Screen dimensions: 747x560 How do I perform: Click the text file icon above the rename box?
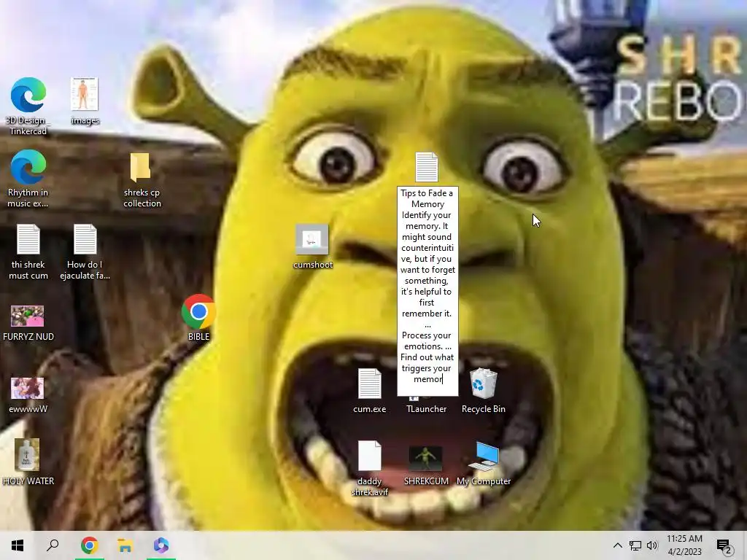426,167
